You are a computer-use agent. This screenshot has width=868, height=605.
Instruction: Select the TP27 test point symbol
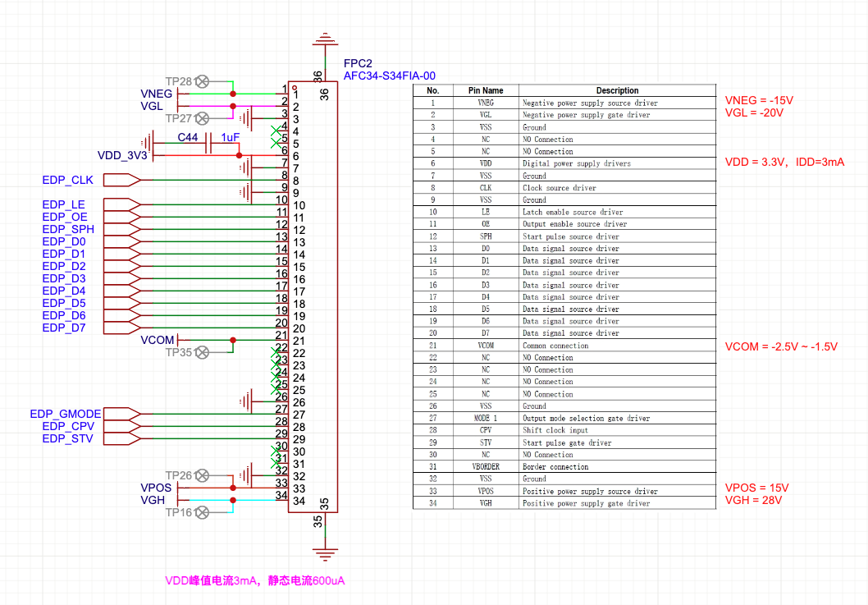coord(203,118)
